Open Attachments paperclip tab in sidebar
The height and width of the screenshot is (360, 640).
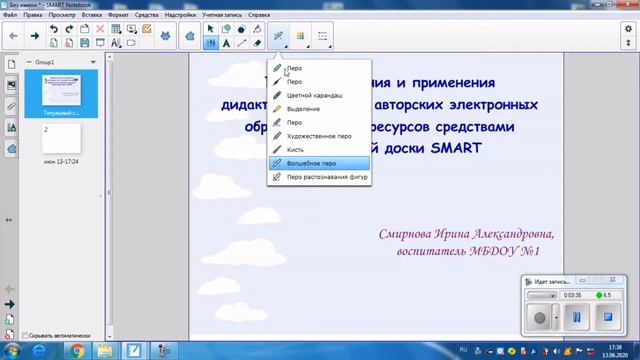point(11,107)
